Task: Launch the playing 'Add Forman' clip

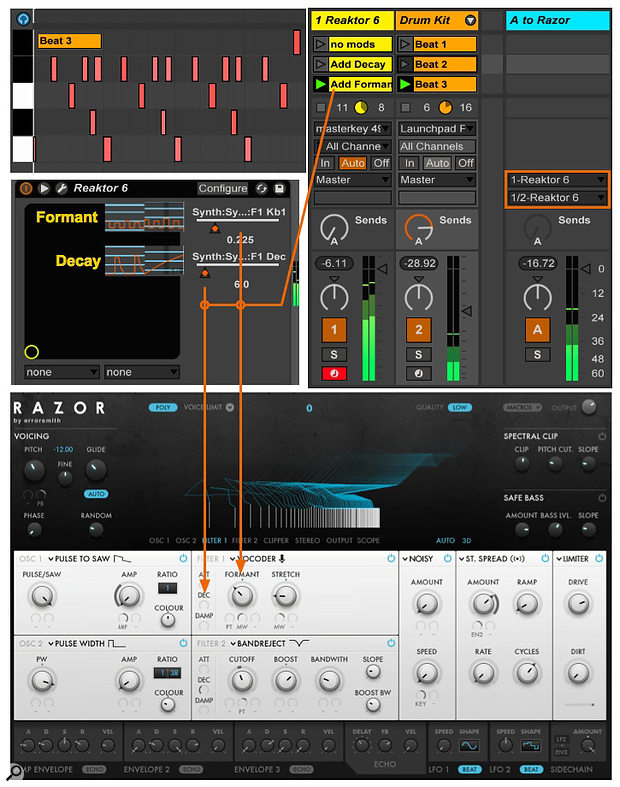Action: pyautogui.click(x=320, y=84)
